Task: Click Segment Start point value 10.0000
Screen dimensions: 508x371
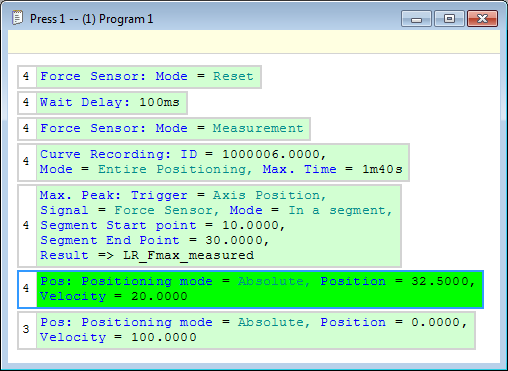Action: pos(250,225)
